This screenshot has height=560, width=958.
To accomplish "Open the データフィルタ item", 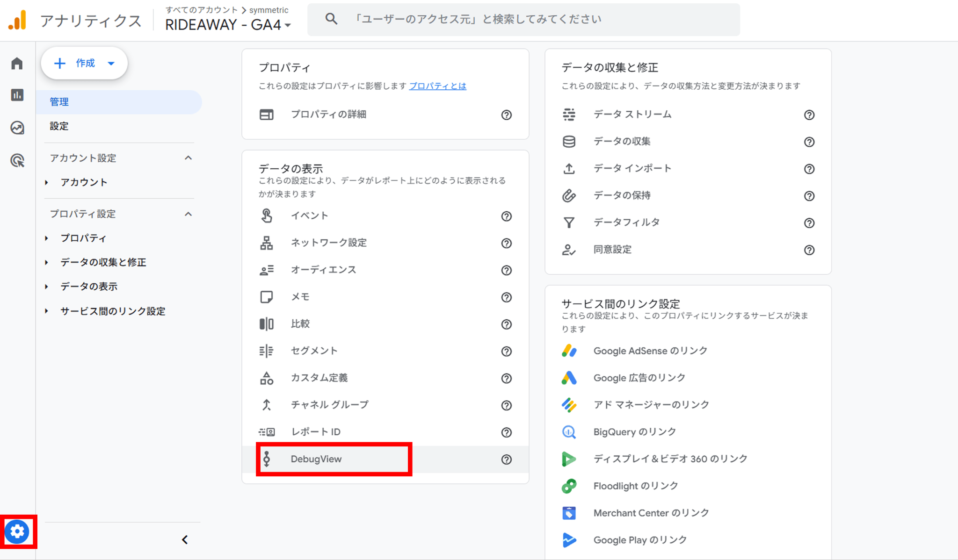I will click(x=688, y=223).
